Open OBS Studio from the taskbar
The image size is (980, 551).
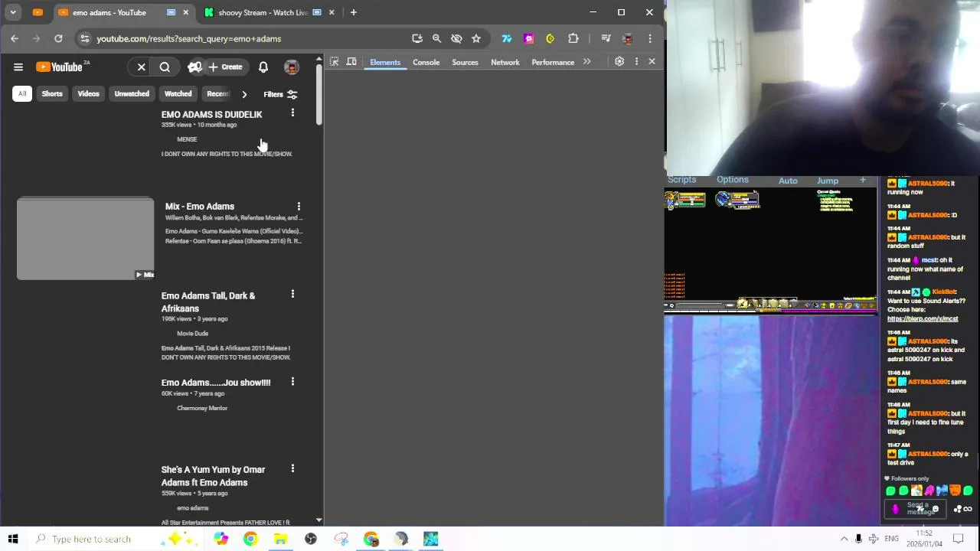click(311, 539)
